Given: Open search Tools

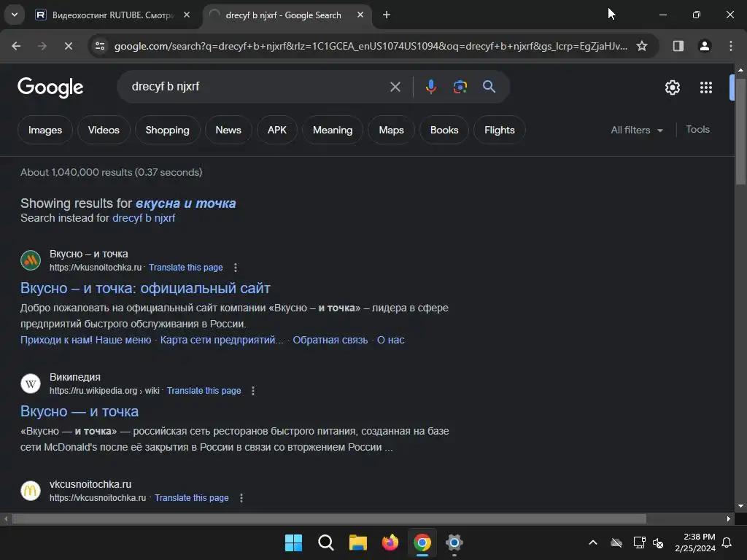Looking at the screenshot, I should pos(697,130).
